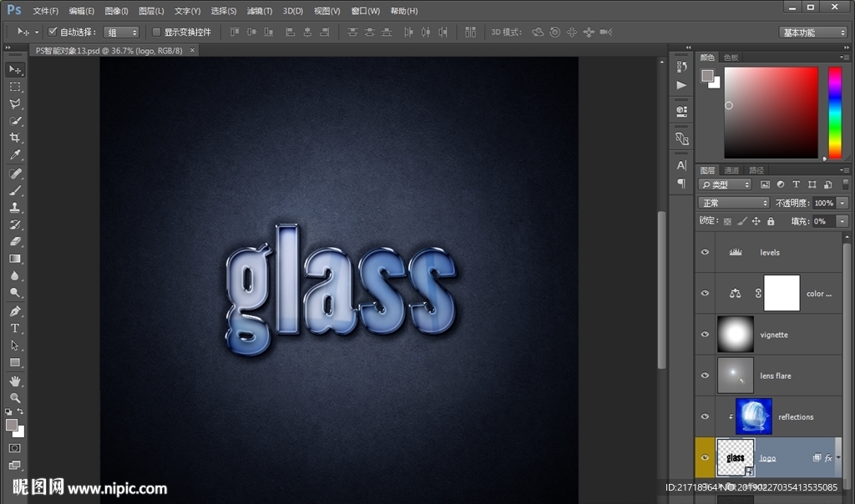The height and width of the screenshot is (504, 855).
Task: Select the Crop tool
Action: tap(15, 139)
